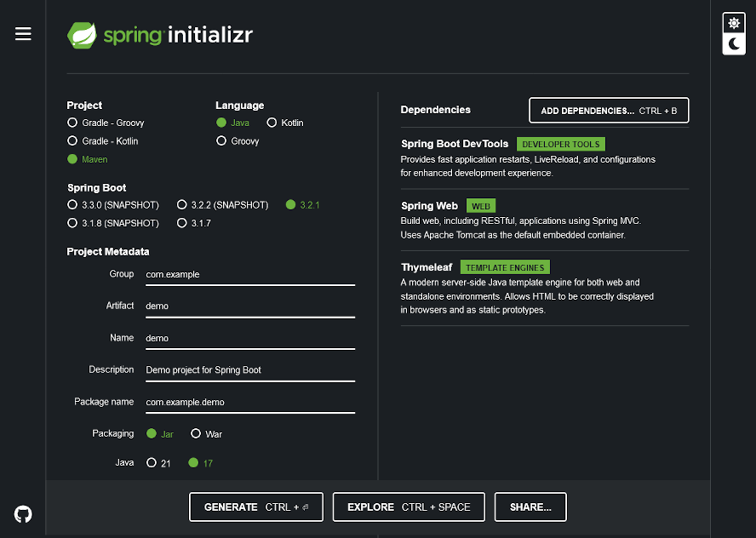Viewport: 756px width, 538px height.
Task: Select Spring Boot 3.2.1
Action: click(x=302, y=205)
